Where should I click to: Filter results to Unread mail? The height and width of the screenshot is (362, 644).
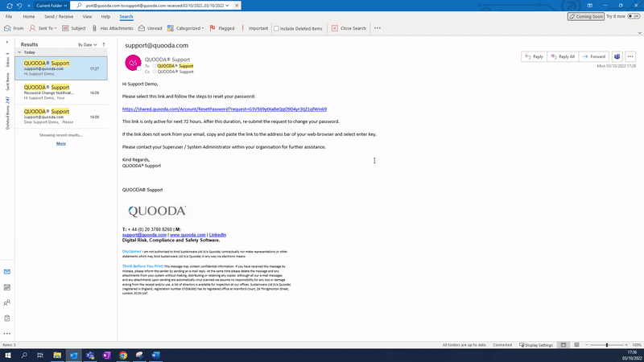(x=150, y=28)
